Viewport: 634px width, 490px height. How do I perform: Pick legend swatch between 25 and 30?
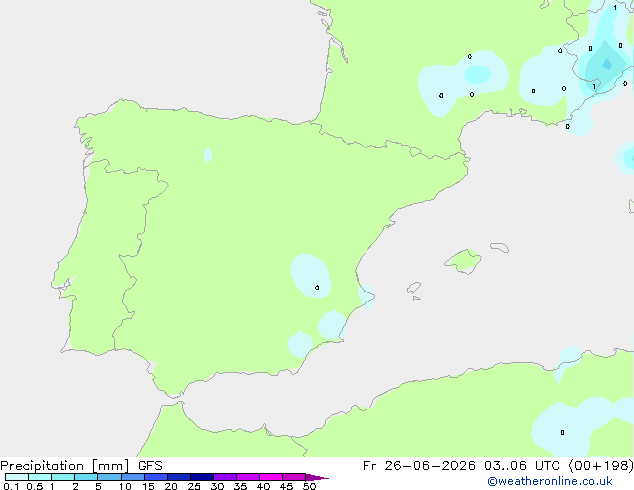(x=202, y=477)
